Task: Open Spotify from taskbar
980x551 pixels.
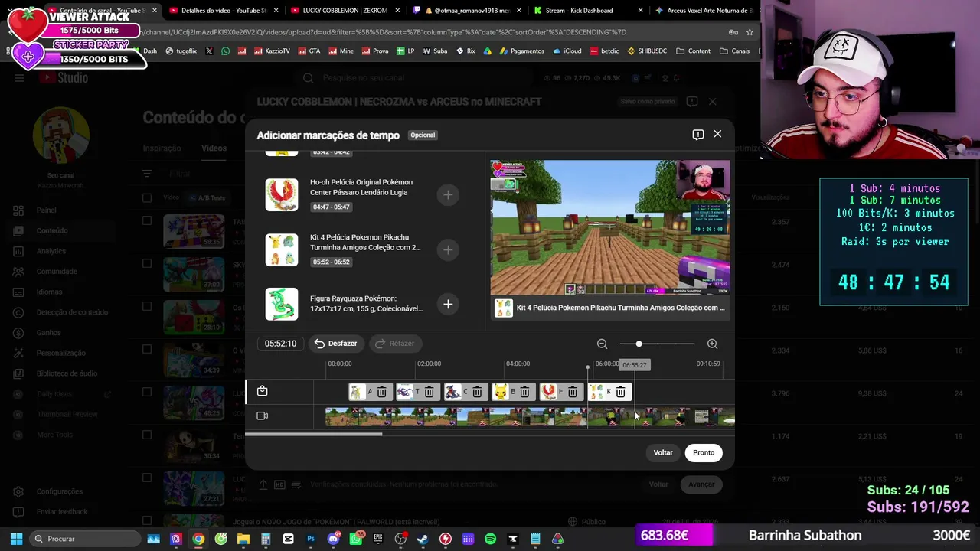Action: click(x=490, y=539)
